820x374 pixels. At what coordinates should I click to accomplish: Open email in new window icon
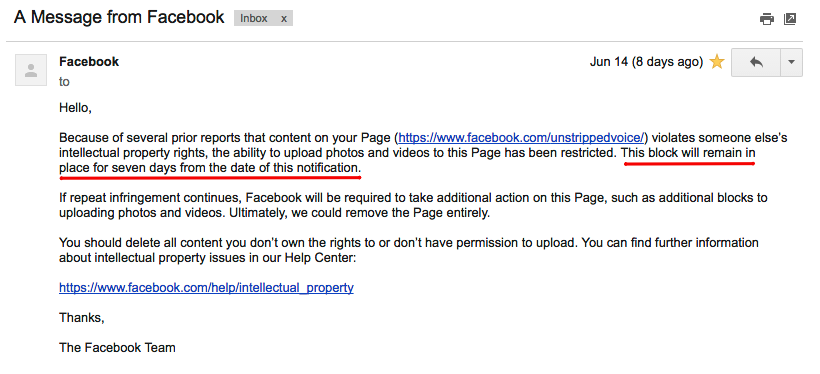(790, 19)
